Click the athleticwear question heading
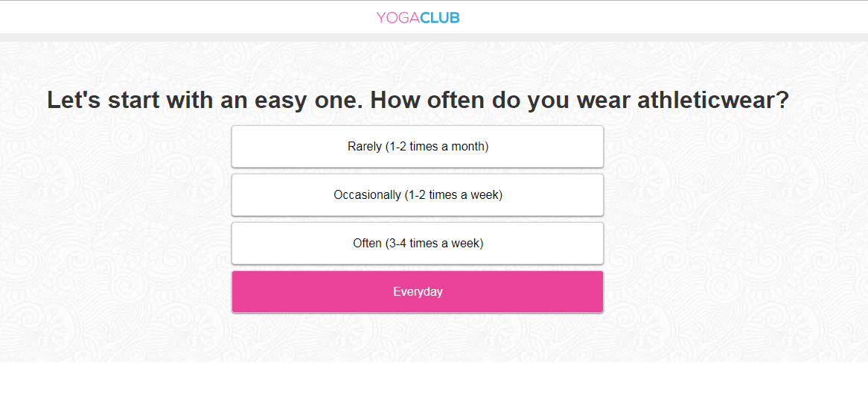This screenshot has width=868, height=406. click(x=418, y=101)
